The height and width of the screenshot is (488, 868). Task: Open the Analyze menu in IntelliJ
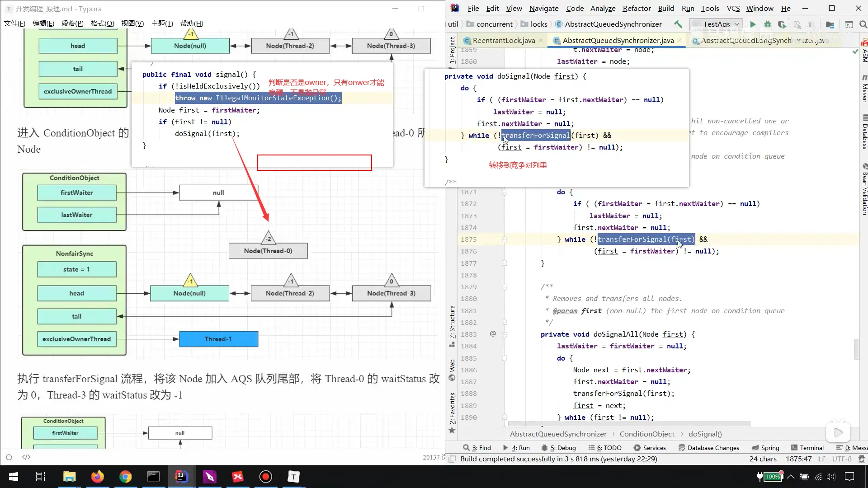tap(603, 8)
